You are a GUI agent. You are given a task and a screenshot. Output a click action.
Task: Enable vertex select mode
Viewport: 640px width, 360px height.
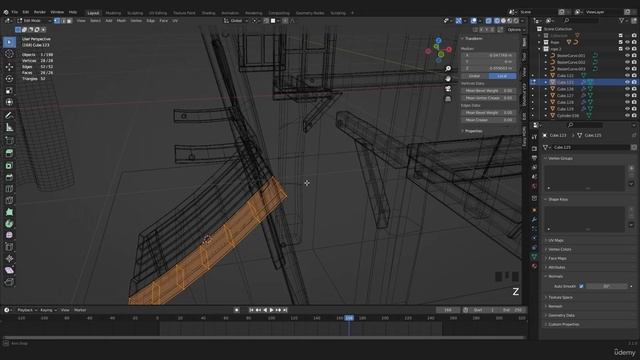point(57,20)
